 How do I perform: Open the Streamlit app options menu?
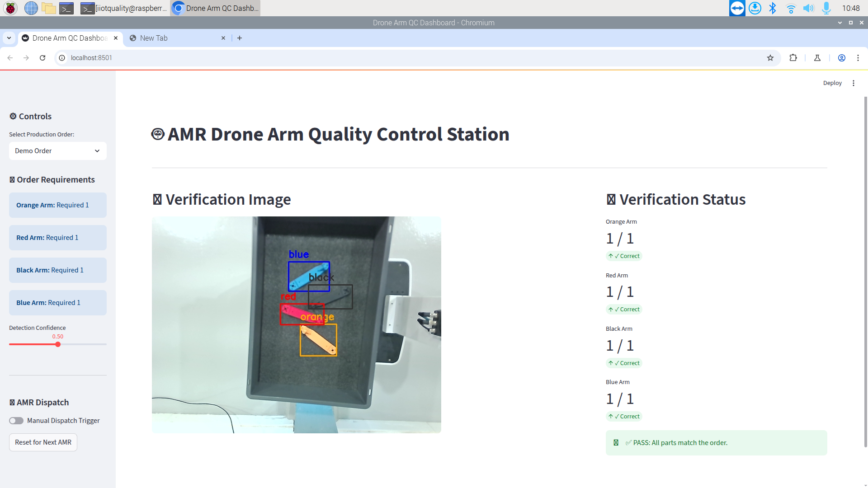[854, 83]
